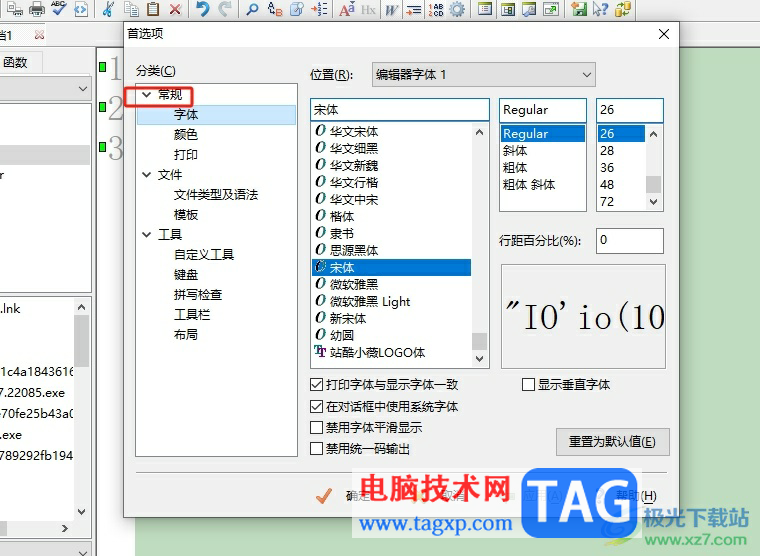This screenshot has width=760, height=556.
Task: Click the yellow sync toolbar icon
Action: (x=623, y=9)
